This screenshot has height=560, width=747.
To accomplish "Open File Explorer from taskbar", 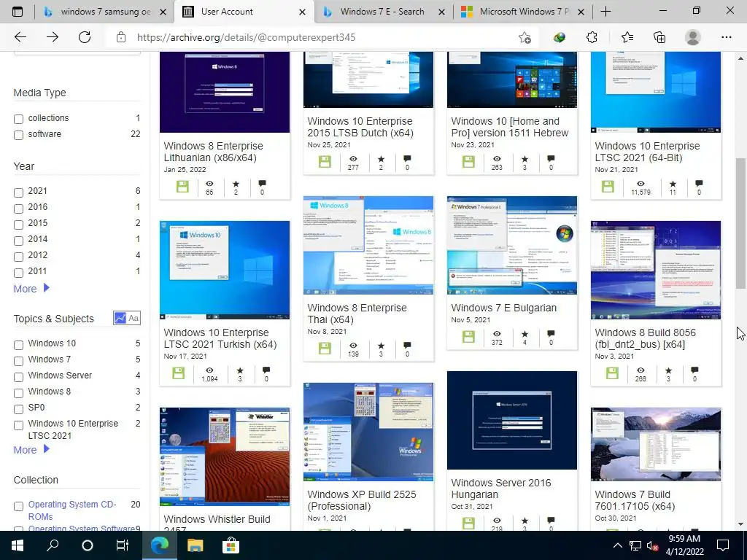I will tap(195, 545).
